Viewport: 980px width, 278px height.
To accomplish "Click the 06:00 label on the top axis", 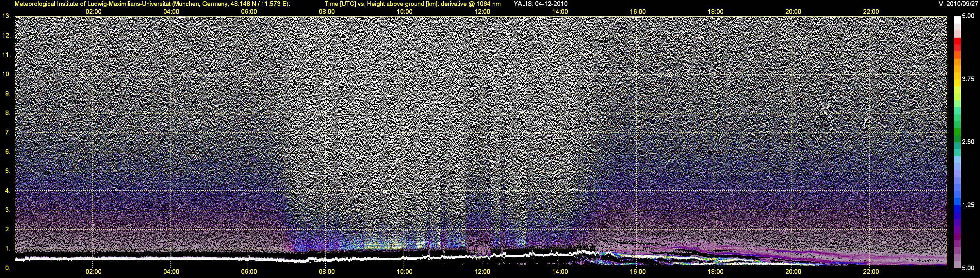I will [x=249, y=12].
